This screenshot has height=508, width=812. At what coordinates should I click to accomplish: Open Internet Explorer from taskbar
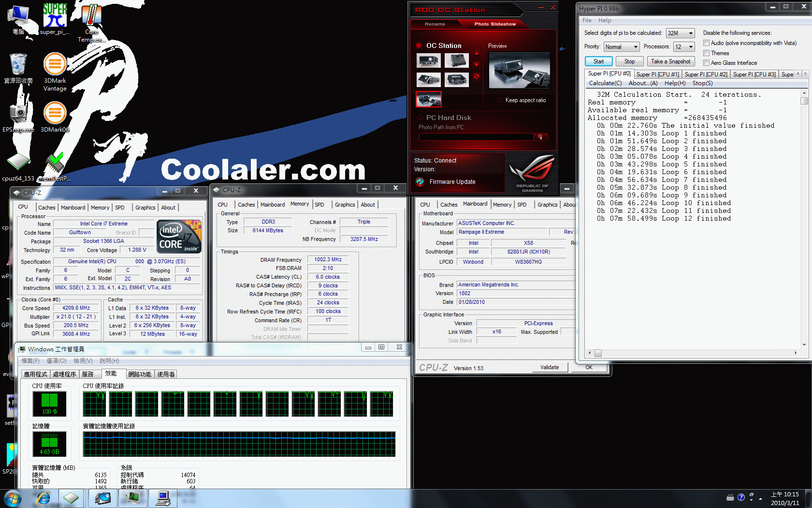coord(43,498)
